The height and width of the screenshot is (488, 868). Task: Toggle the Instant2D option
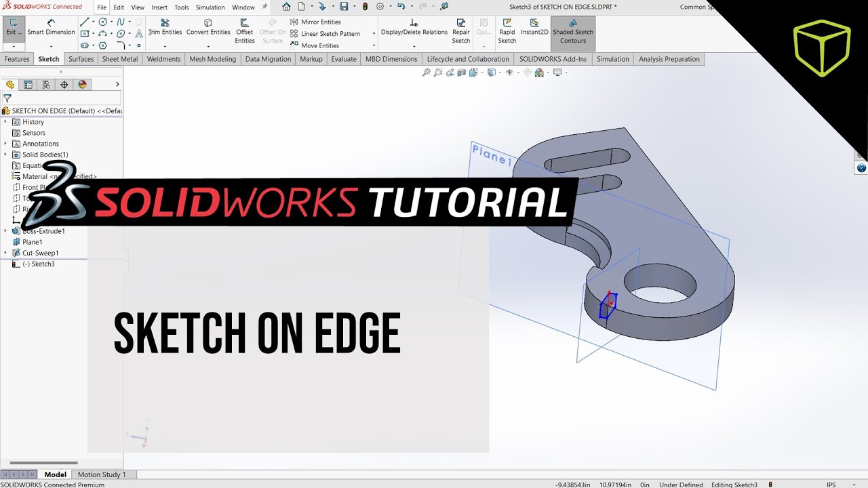534,27
